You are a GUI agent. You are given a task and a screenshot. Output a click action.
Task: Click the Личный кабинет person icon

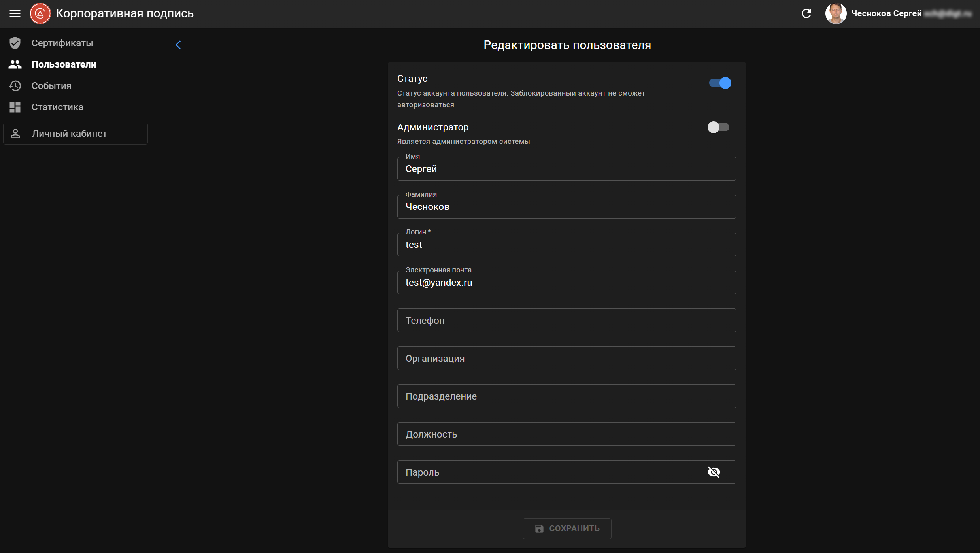tap(15, 134)
